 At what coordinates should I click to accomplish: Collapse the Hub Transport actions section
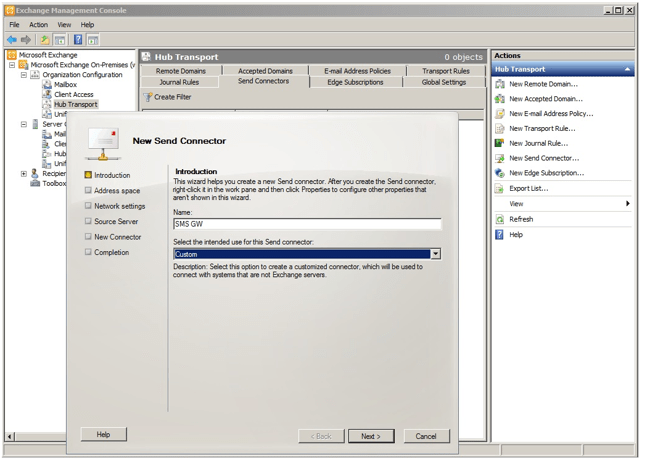[x=628, y=70]
